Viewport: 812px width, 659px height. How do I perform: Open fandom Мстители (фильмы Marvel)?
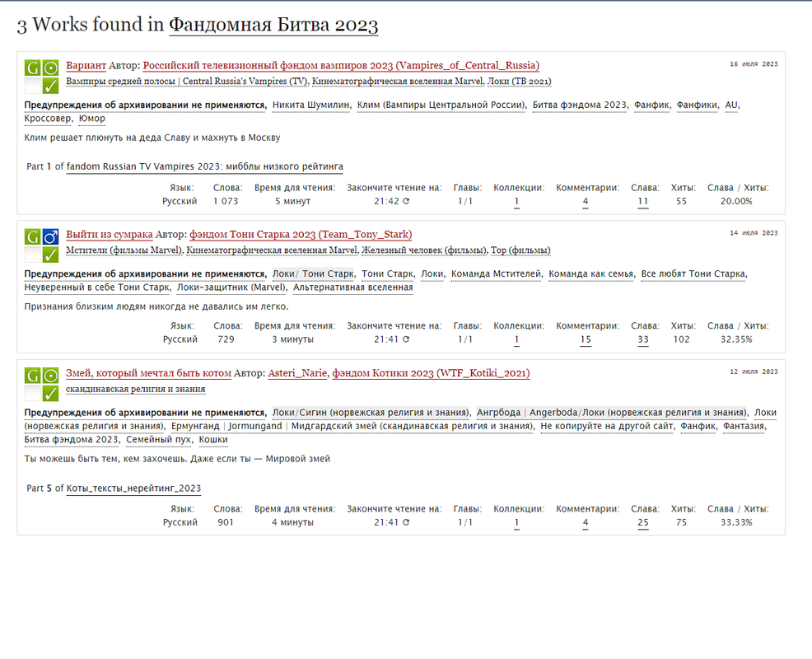click(x=124, y=250)
